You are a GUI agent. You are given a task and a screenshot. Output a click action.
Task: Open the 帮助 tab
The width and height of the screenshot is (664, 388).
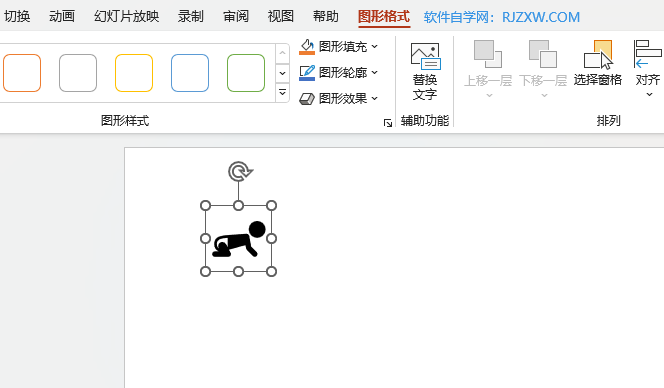tap(326, 17)
